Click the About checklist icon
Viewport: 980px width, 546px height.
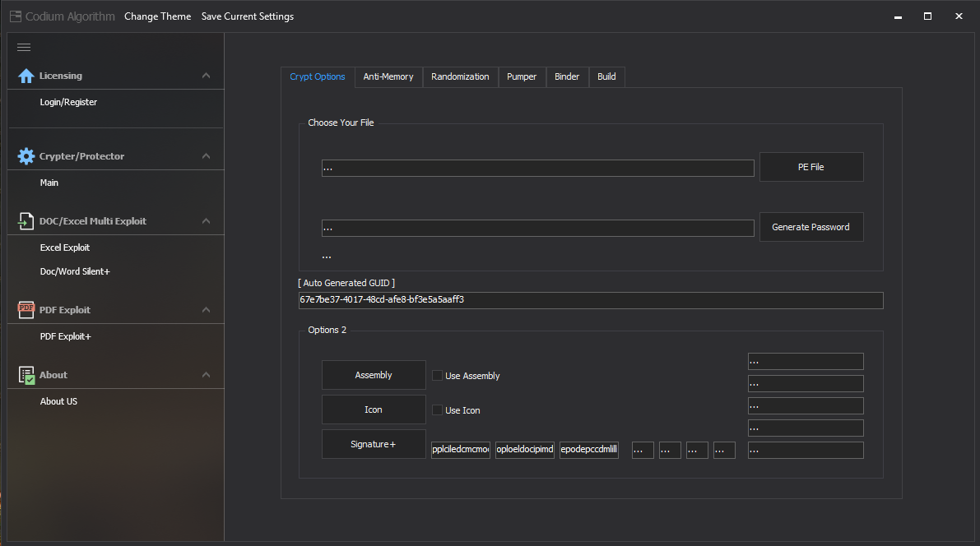(26, 375)
